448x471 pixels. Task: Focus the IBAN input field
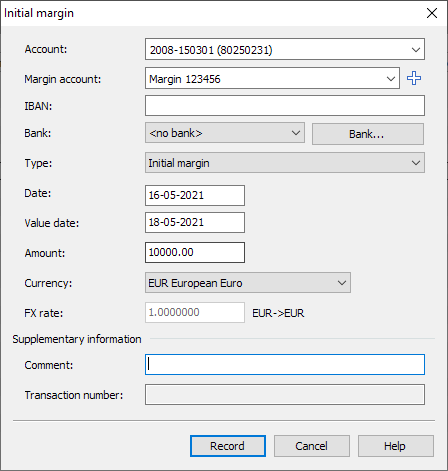285,106
